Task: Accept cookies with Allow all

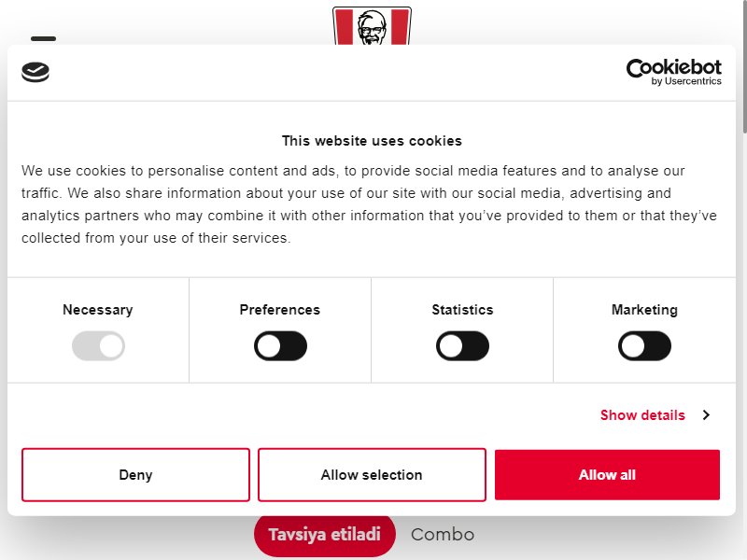Action: coord(607,474)
